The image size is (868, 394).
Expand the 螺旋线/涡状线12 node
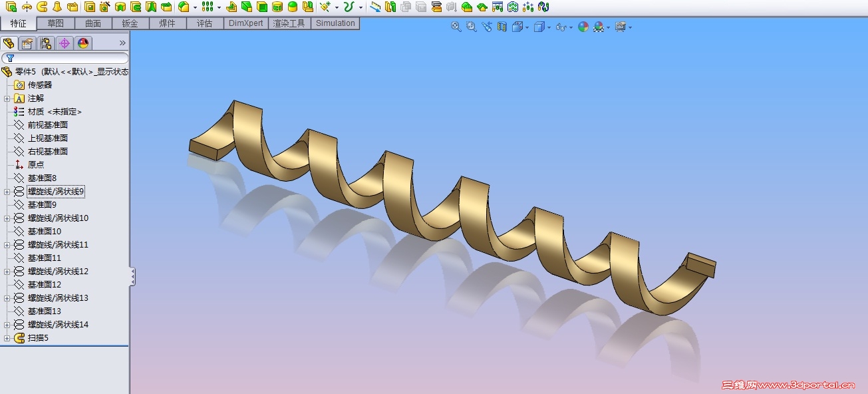pyautogui.click(x=7, y=272)
